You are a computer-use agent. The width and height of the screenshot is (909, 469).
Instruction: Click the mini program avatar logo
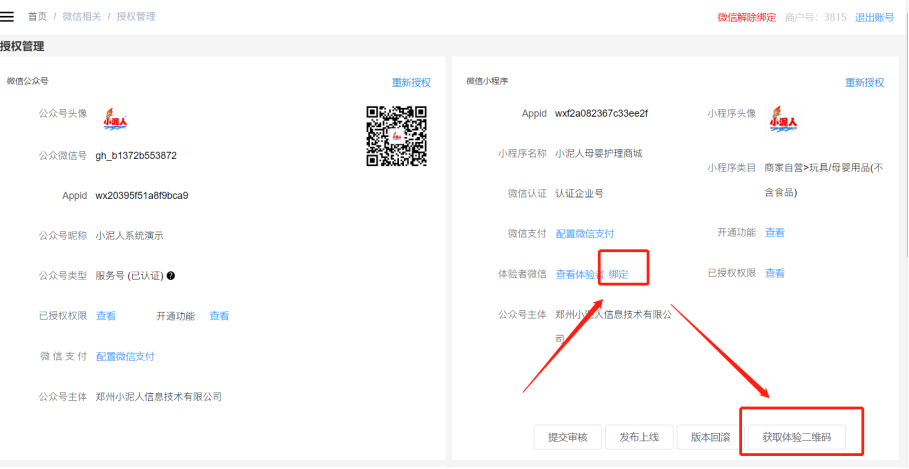click(x=783, y=119)
